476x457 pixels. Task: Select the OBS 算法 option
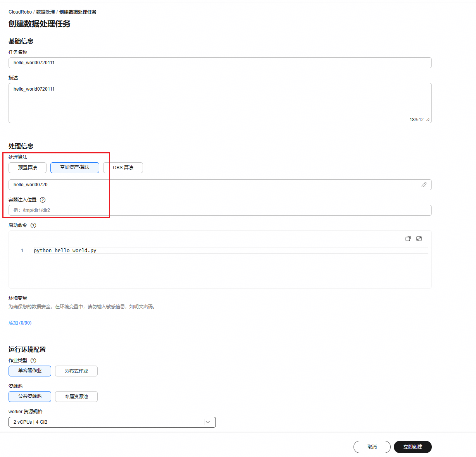click(x=123, y=168)
